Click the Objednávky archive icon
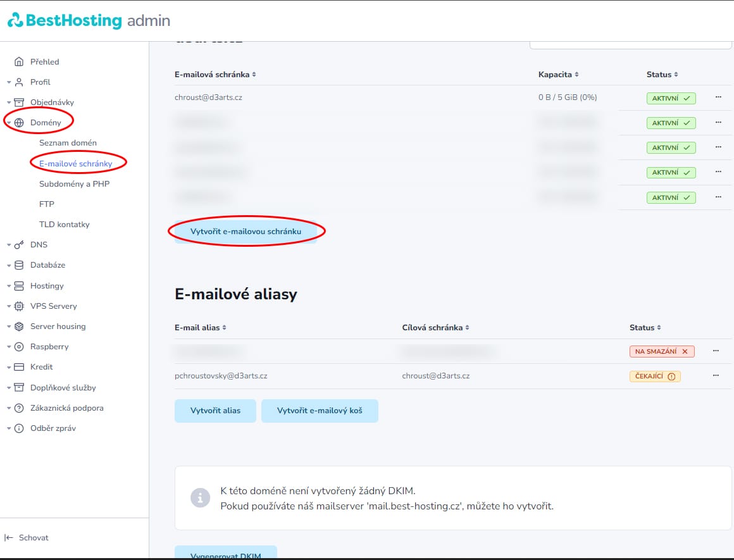734x560 pixels. 19,102
